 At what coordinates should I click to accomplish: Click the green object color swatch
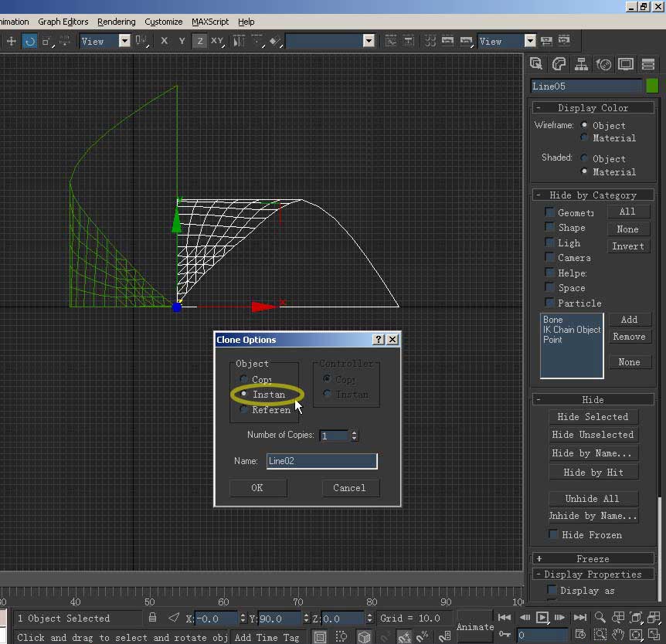click(x=652, y=86)
